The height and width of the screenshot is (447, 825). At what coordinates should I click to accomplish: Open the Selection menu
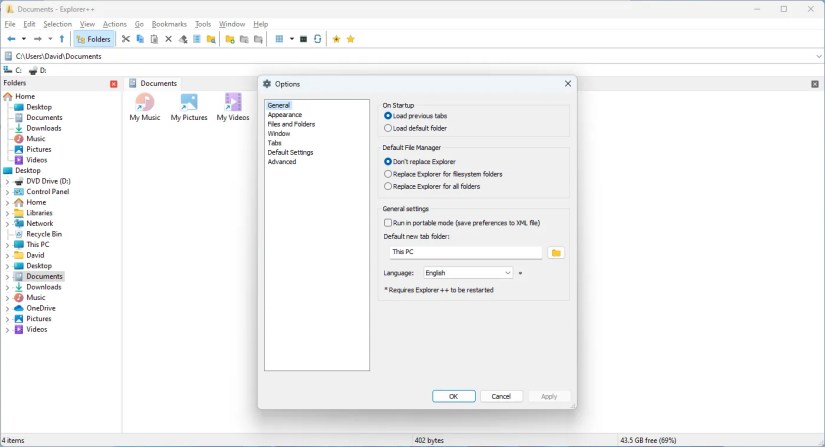57,24
